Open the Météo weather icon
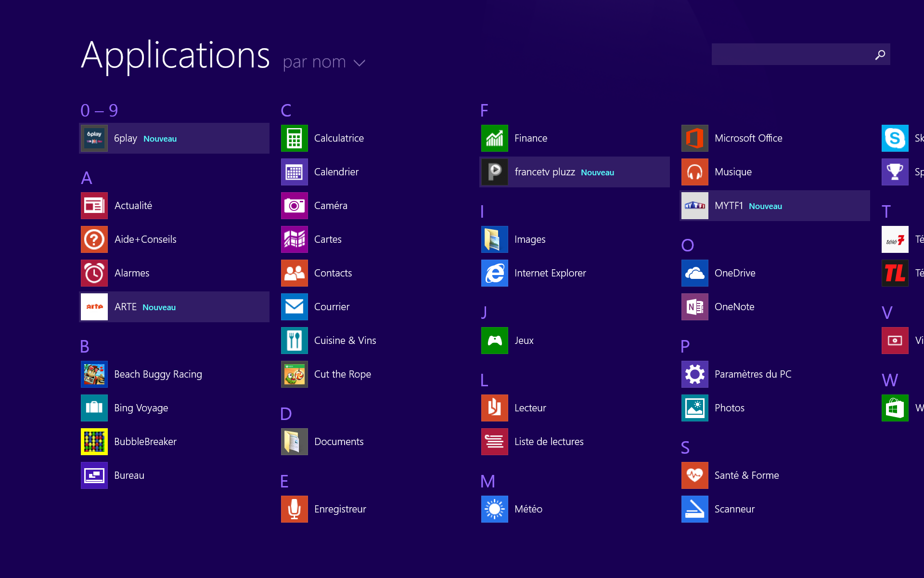The image size is (924, 578). [495, 509]
